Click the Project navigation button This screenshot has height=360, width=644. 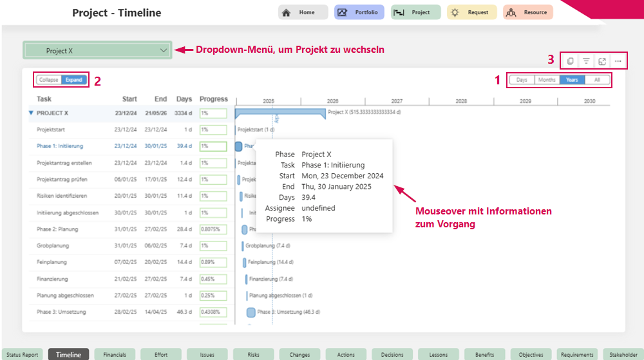pyautogui.click(x=415, y=12)
